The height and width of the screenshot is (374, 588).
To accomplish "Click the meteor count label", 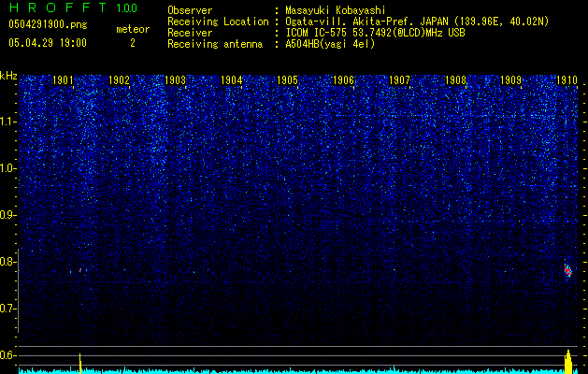I will (133, 29).
